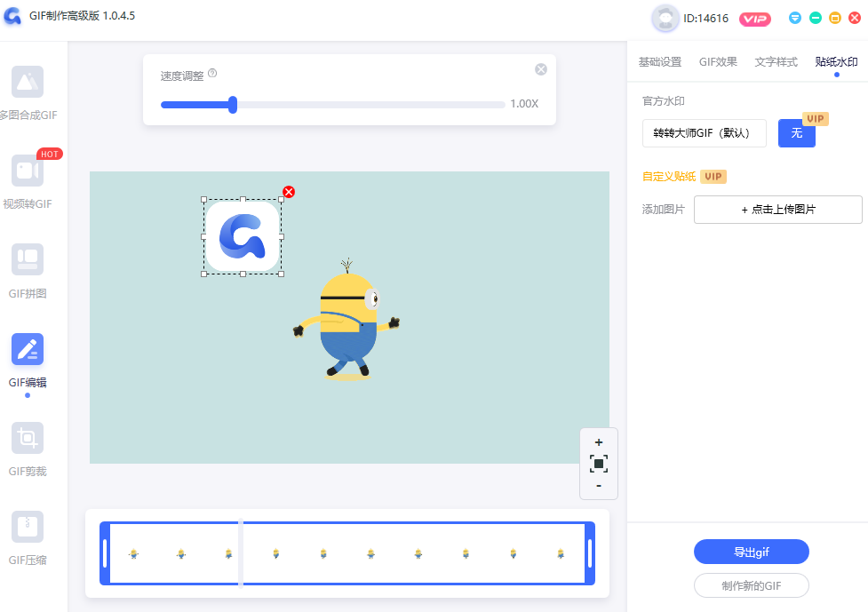Click the speed slider handle
868x612 pixels.
click(x=233, y=105)
